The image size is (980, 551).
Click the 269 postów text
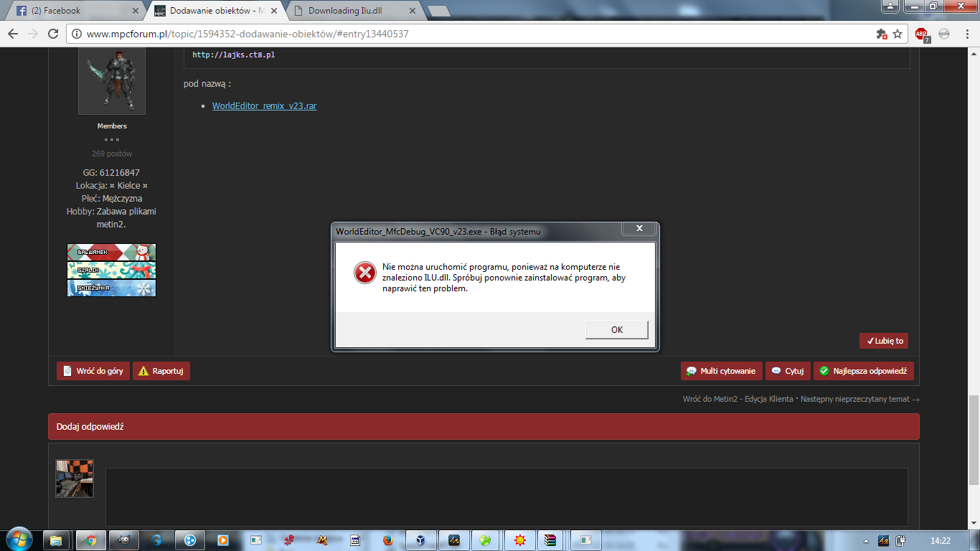[x=111, y=154]
